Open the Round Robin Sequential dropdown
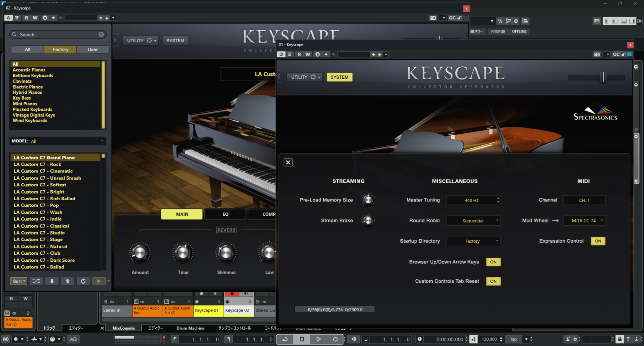 (x=473, y=221)
